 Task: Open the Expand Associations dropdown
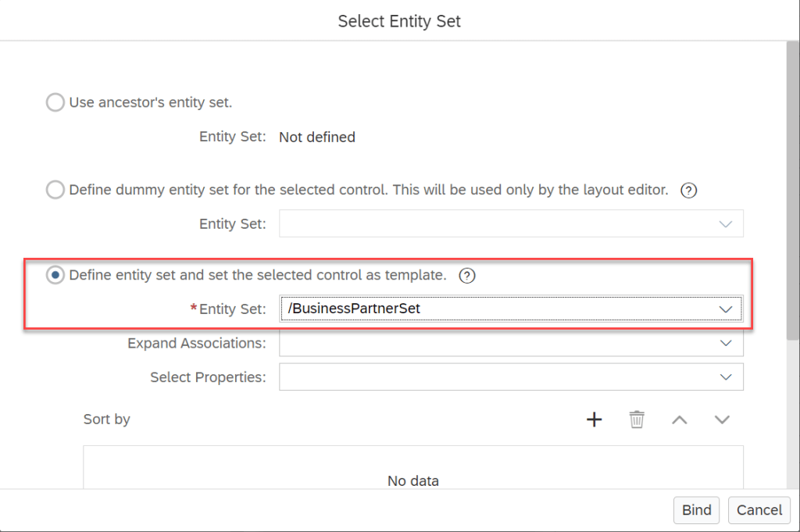coord(726,343)
